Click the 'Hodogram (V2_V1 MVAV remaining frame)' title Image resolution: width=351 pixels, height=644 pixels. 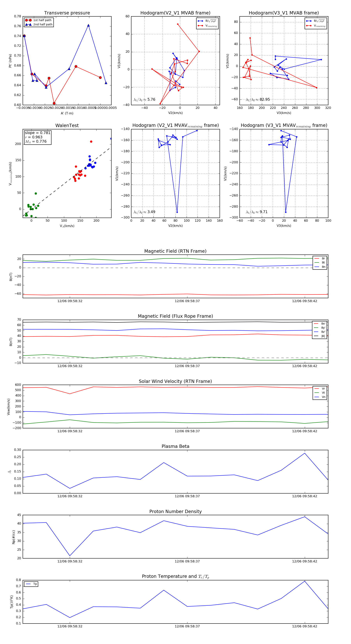pyautogui.click(x=175, y=125)
